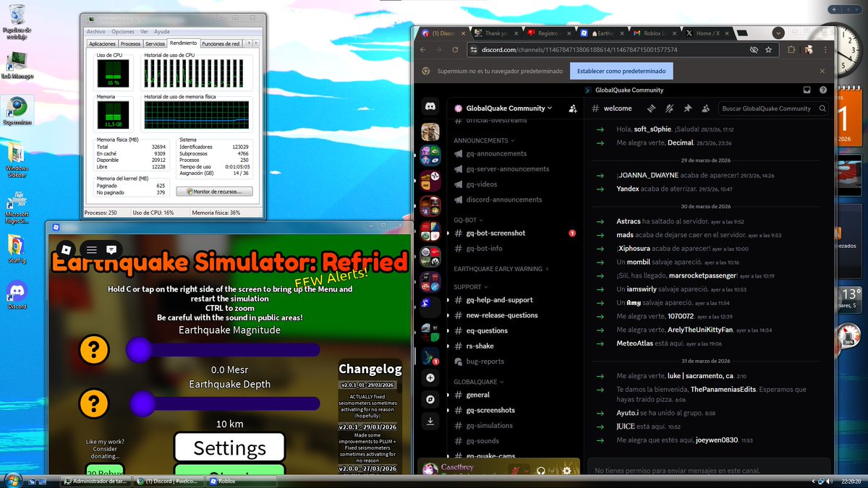The height and width of the screenshot is (488, 868).
Task: Click Settings button in Earthquake Simulator
Action: pos(229,448)
